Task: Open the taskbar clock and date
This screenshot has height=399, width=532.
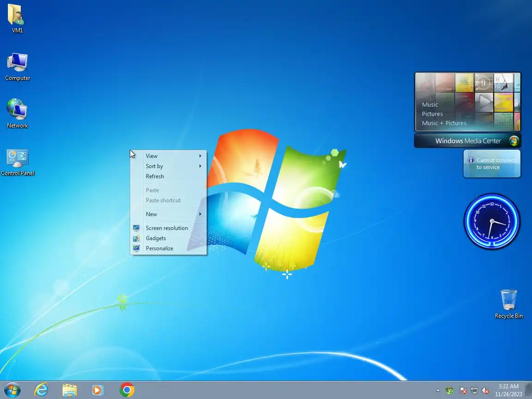Action: pos(508,390)
